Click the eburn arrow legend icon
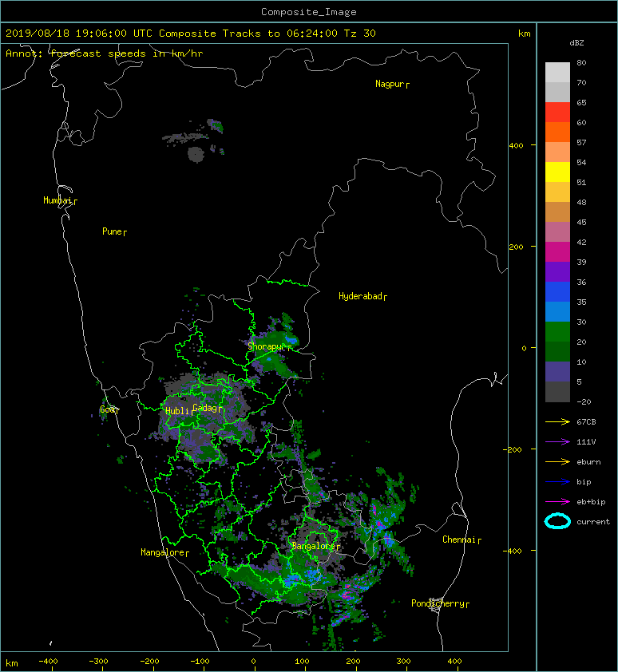The width and height of the screenshot is (618, 672). 557,462
